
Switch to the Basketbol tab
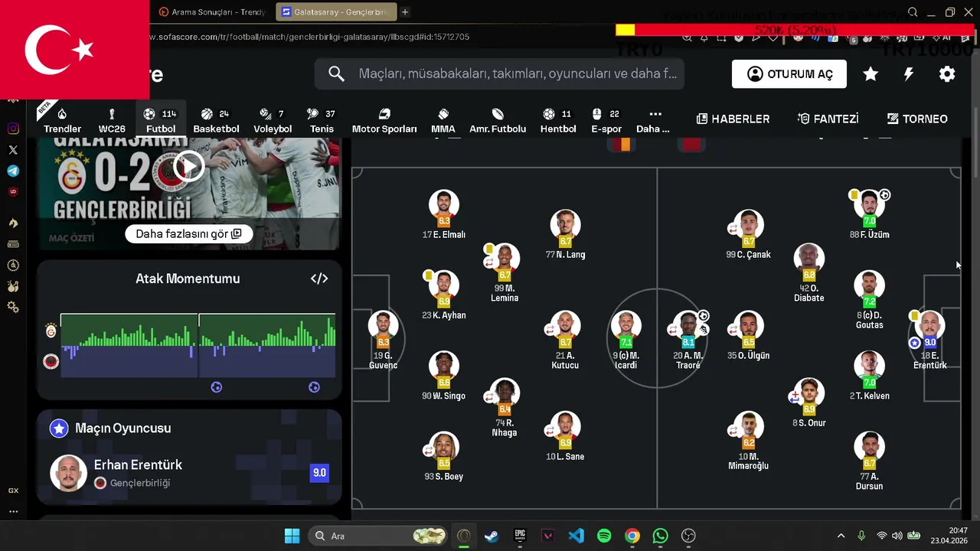click(216, 120)
